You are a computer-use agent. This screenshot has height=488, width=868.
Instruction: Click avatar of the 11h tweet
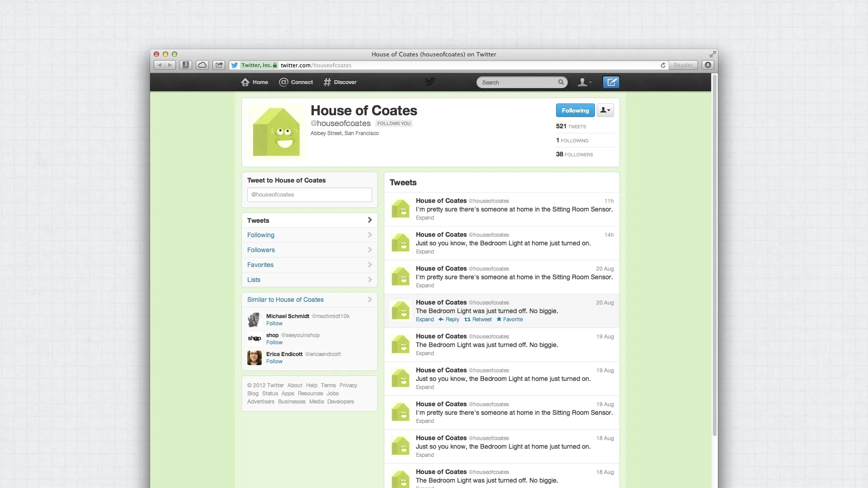pyautogui.click(x=401, y=209)
